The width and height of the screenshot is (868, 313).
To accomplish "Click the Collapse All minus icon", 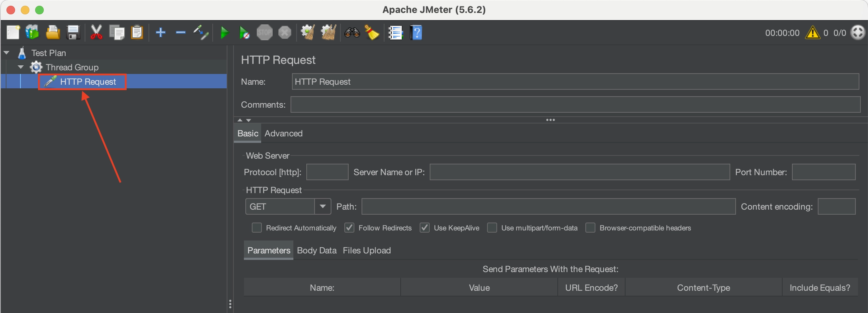I will pyautogui.click(x=180, y=33).
